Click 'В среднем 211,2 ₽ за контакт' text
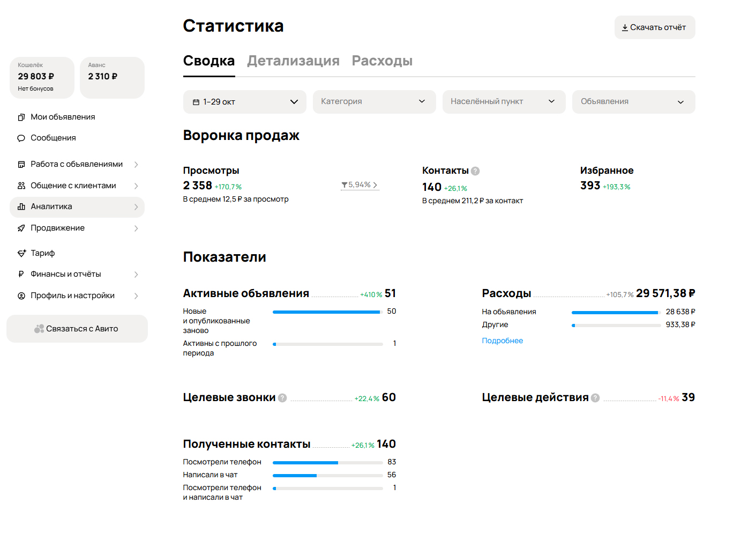Screen dimensions: 756x540 point(473,201)
